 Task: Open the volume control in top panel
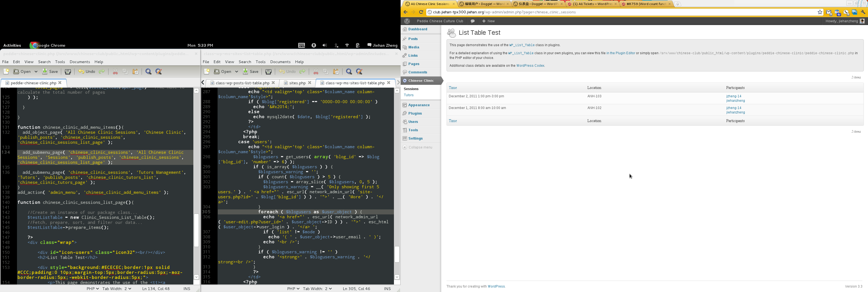324,45
